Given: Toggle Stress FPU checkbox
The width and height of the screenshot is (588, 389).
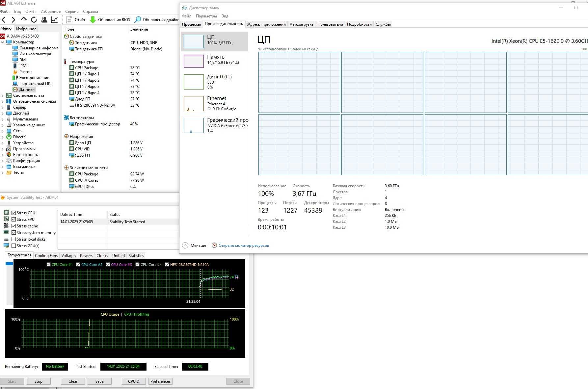Looking at the screenshot, I should 14,220.
